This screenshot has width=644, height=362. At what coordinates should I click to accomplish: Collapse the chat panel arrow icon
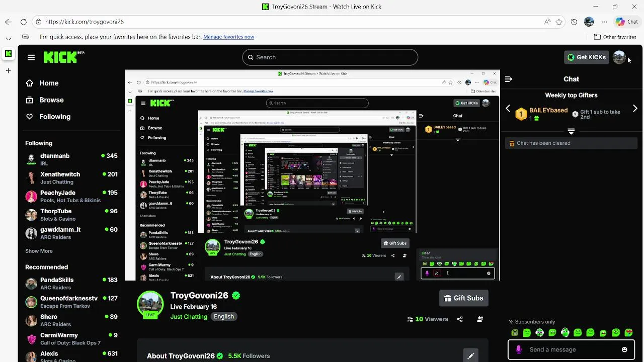[509, 79]
